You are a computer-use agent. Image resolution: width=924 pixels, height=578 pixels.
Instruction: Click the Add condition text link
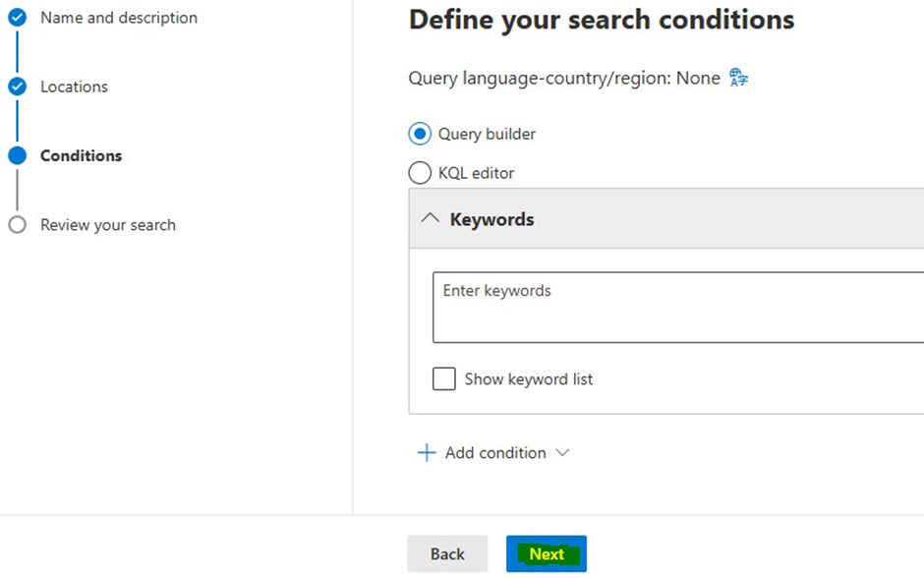point(495,453)
